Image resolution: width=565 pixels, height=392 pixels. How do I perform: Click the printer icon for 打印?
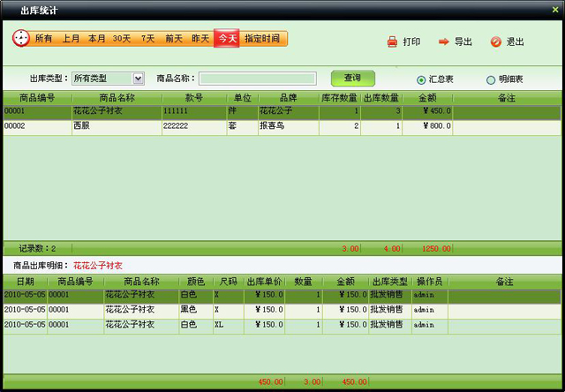point(393,41)
